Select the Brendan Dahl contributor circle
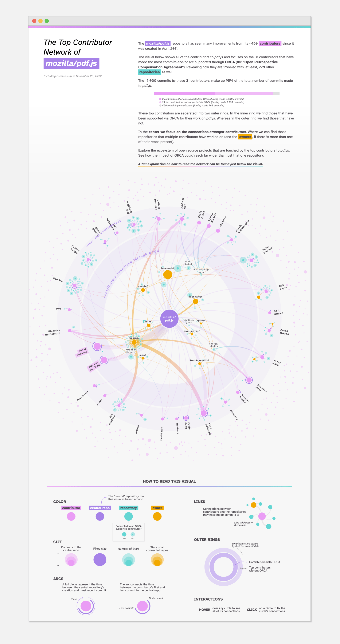This screenshot has width=340, height=644. (249, 380)
